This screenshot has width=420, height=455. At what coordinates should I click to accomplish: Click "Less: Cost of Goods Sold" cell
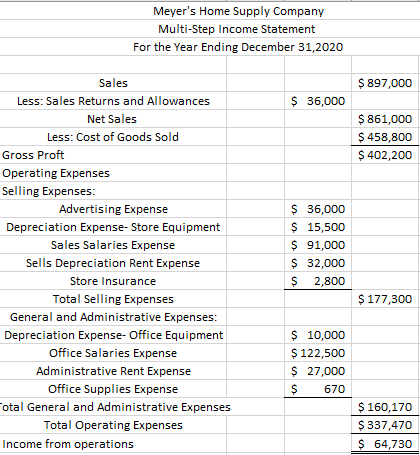[113, 137]
